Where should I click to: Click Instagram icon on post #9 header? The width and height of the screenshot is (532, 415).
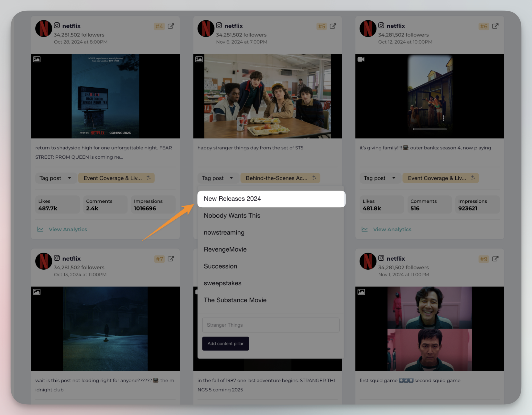point(381,258)
